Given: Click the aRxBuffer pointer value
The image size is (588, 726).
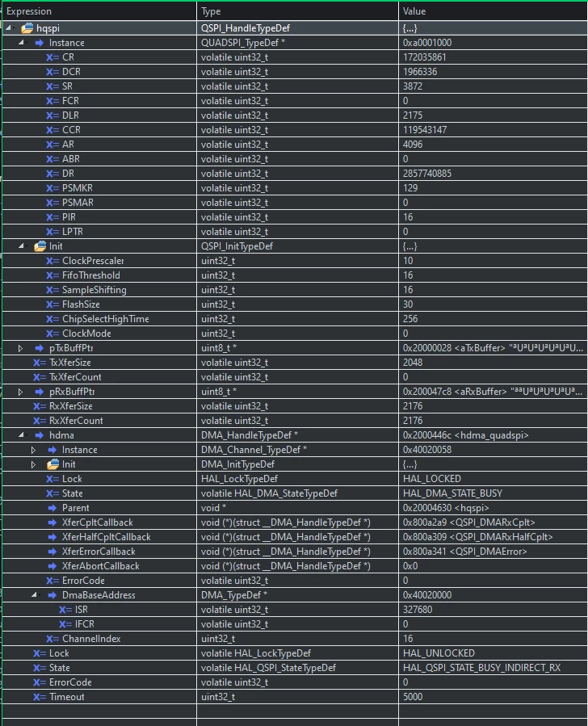Looking at the screenshot, I should pyautogui.click(x=493, y=392).
